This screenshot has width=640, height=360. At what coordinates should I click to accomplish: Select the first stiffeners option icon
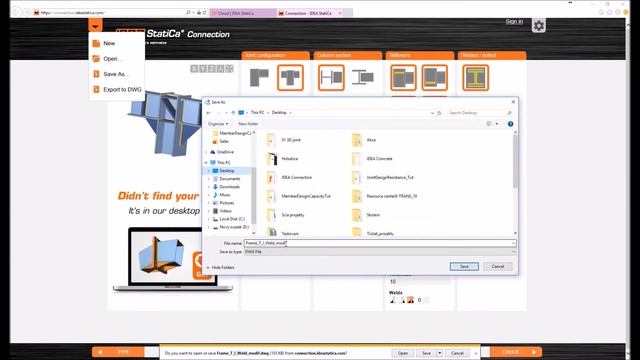[403, 78]
